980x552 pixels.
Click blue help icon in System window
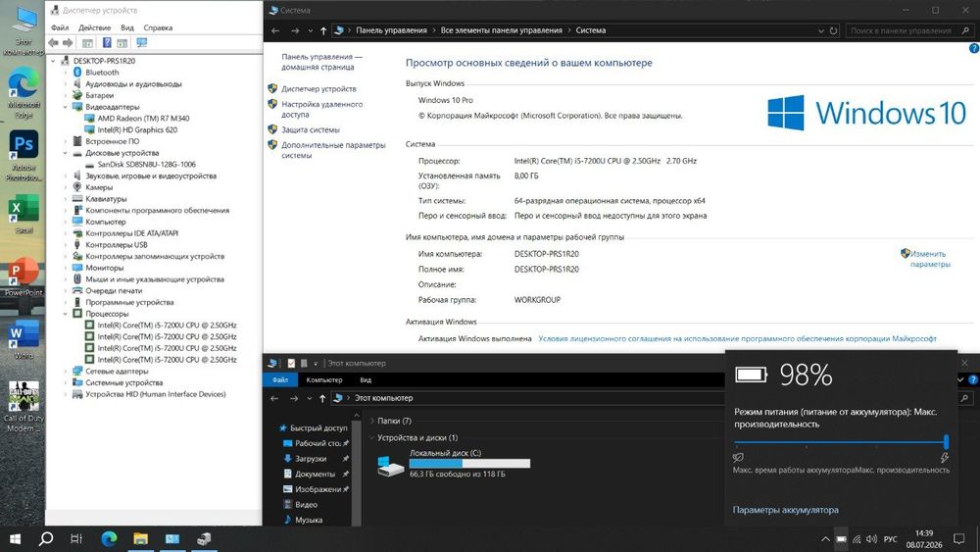[x=974, y=48]
